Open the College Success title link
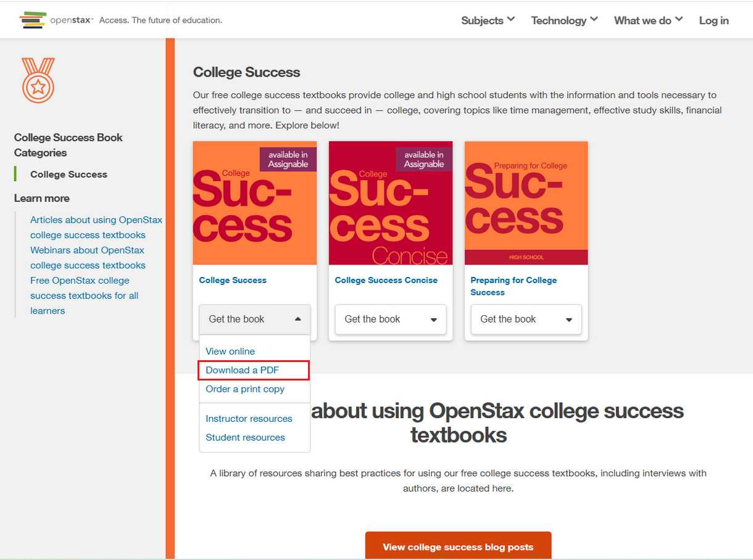The height and width of the screenshot is (560, 753). pyautogui.click(x=233, y=280)
